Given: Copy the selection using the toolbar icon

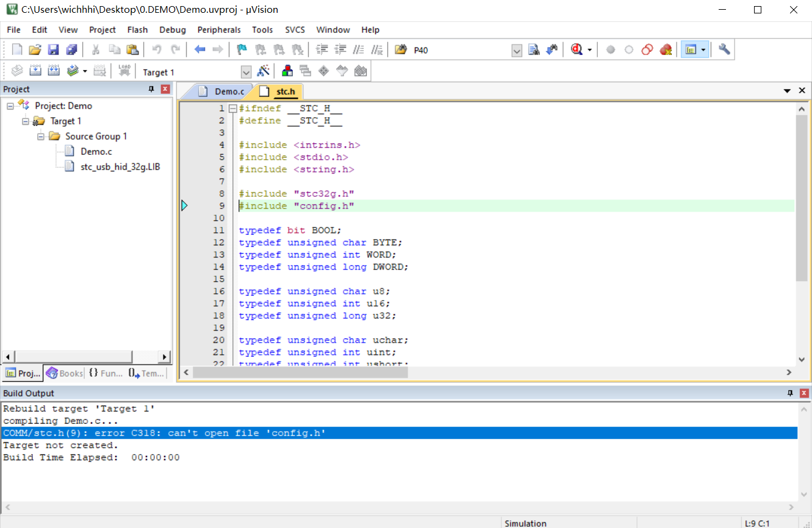Looking at the screenshot, I should click(114, 50).
